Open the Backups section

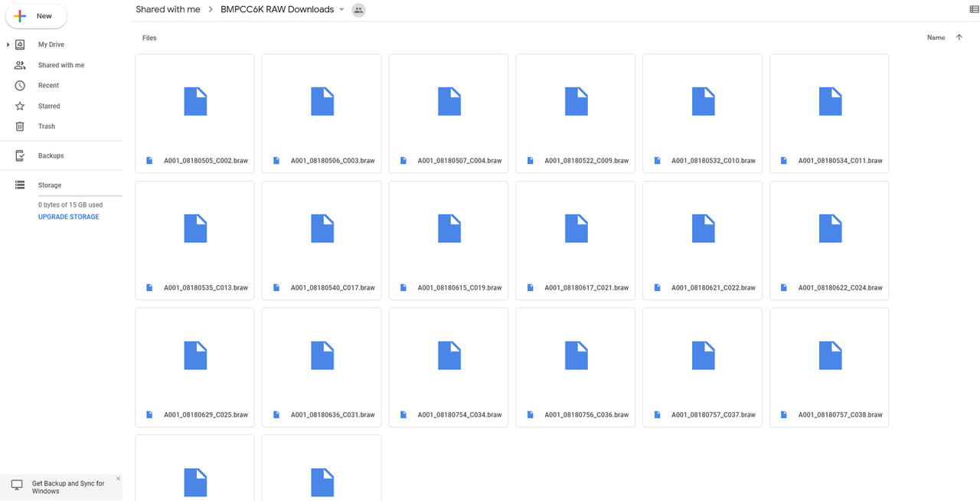51,156
